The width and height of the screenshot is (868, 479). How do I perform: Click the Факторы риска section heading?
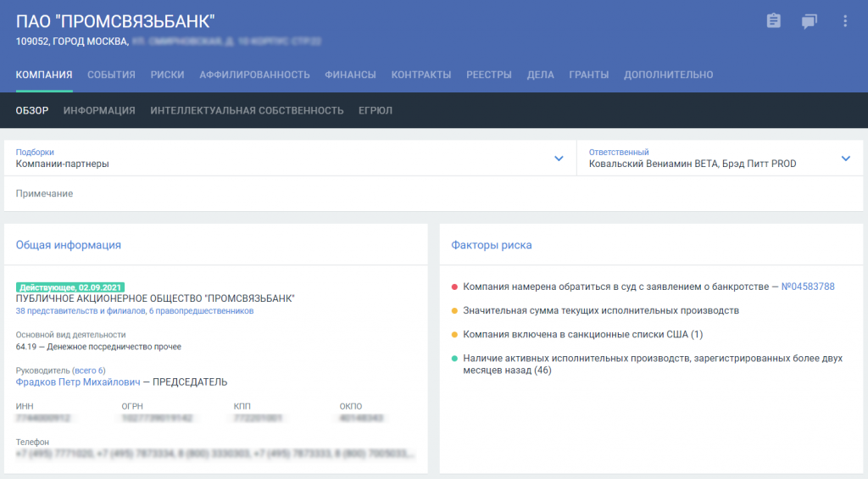[x=492, y=245]
